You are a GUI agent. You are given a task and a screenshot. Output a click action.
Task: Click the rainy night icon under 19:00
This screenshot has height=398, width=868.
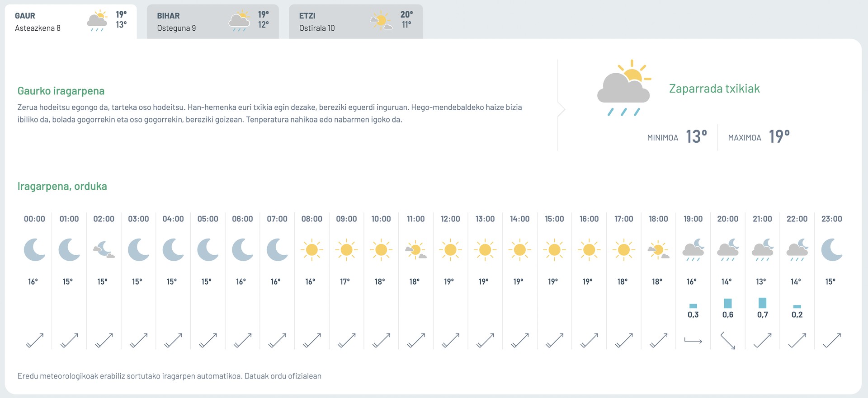(x=693, y=250)
